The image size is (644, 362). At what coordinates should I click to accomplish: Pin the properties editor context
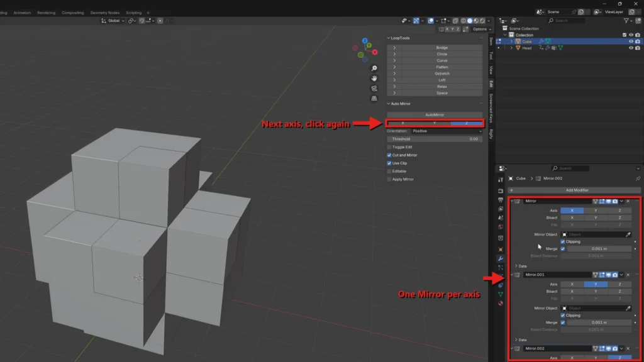pyautogui.click(x=638, y=178)
